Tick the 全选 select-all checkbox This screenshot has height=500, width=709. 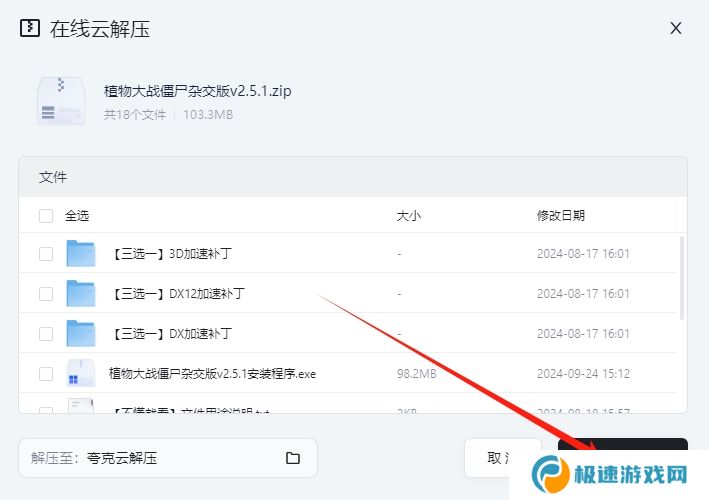pyautogui.click(x=46, y=216)
